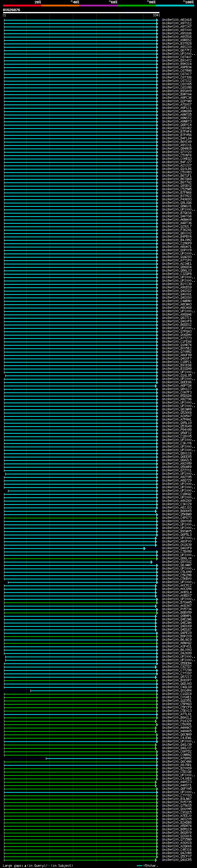The width and height of the screenshot is (197, 868).
Task: Open hit UniRef100_A9TS12
Action: pos(177,23)
